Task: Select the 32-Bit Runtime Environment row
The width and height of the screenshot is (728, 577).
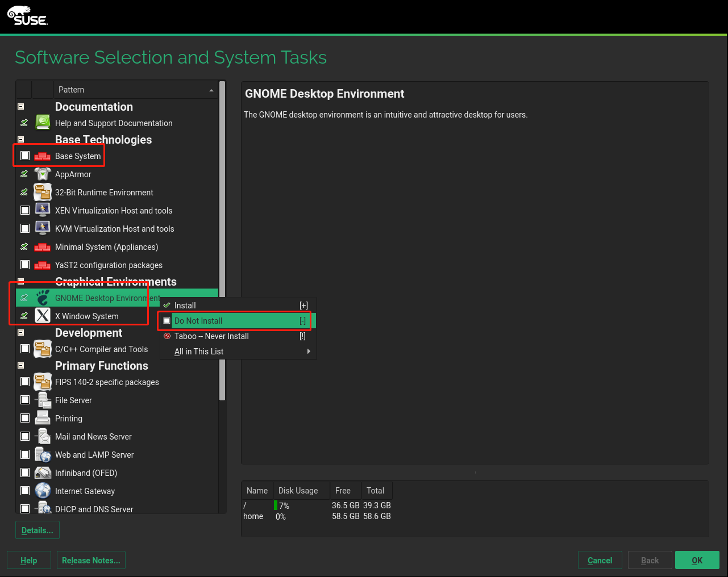Action: click(117, 193)
